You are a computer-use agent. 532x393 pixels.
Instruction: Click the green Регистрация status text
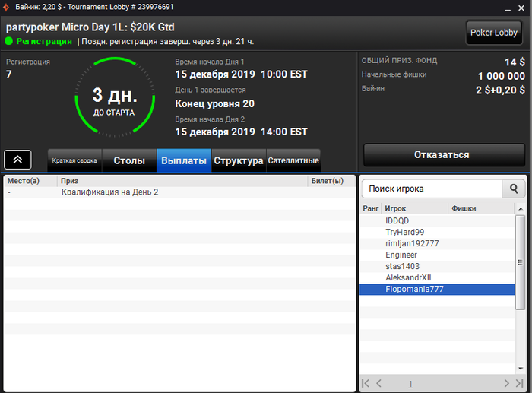pyautogui.click(x=44, y=41)
